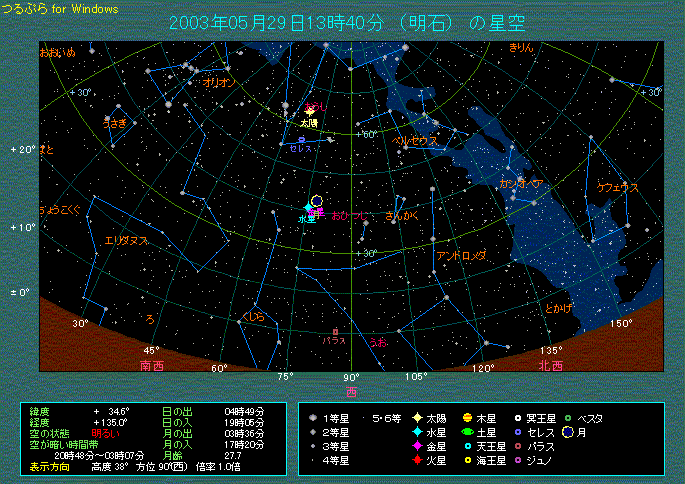The height and width of the screenshot is (484, 685).
Task: Click the Jupiter (木星) icon in the legend
Action: [467, 417]
